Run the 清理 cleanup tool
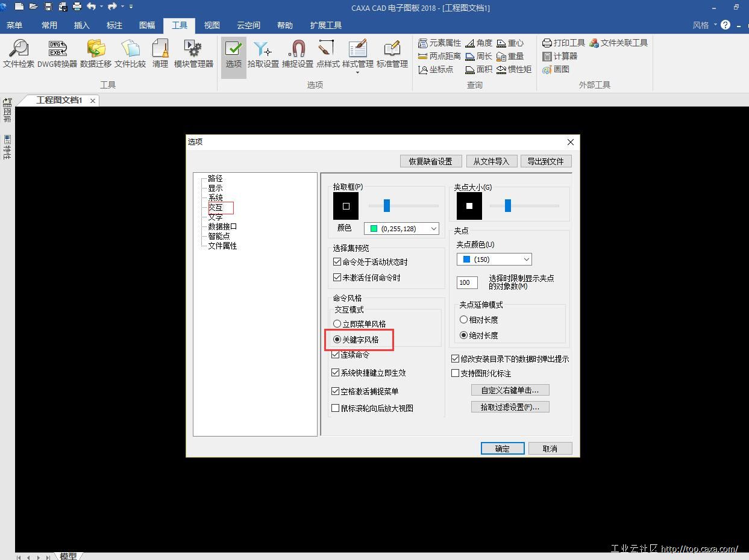This screenshot has height=560, width=749. coord(160,54)
